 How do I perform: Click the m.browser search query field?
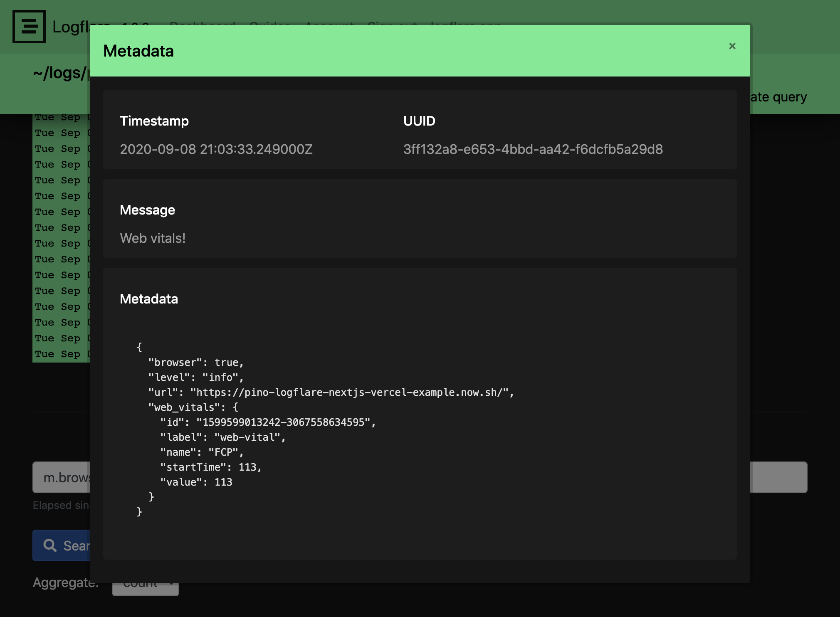tap(62, 477)
